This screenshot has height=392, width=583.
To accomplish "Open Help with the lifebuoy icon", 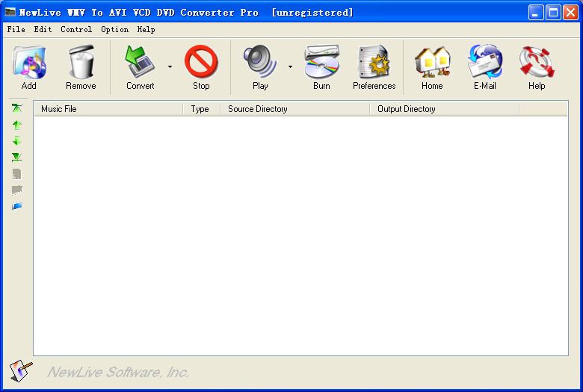I will coord(537,62).
